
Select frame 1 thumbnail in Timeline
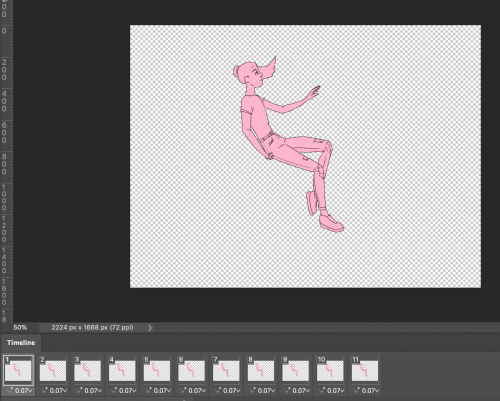18,370
